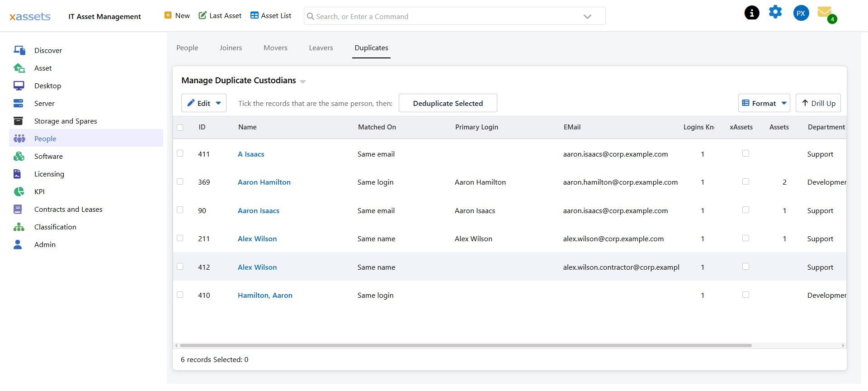Click the Software cubes icon
The width and height of the screenshot is (868, 391).
pos(19,156)
